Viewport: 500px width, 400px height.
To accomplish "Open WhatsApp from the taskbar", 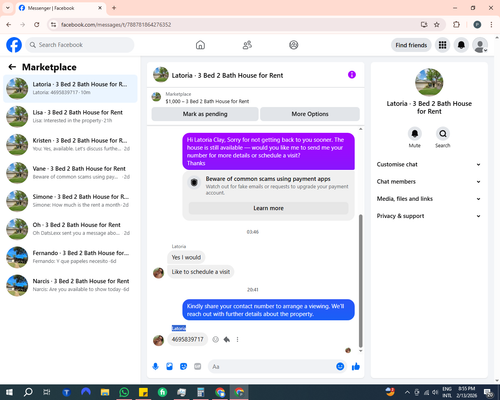I will coord(124,392).
